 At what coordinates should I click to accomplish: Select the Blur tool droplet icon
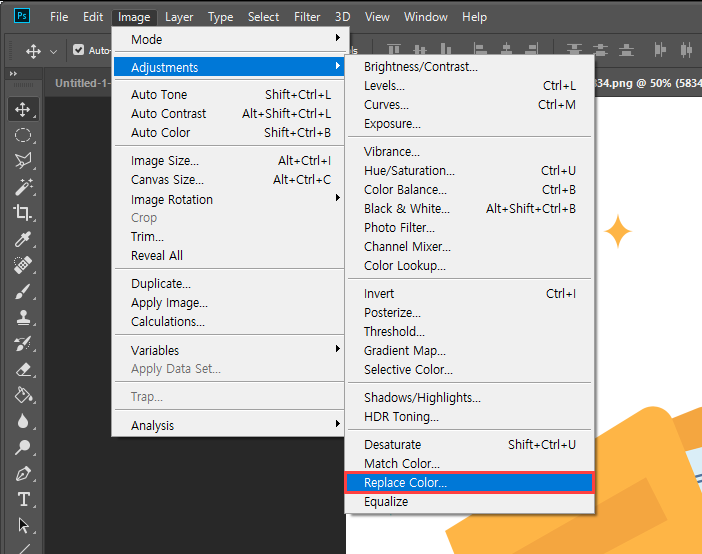click(x=23, y=421)
